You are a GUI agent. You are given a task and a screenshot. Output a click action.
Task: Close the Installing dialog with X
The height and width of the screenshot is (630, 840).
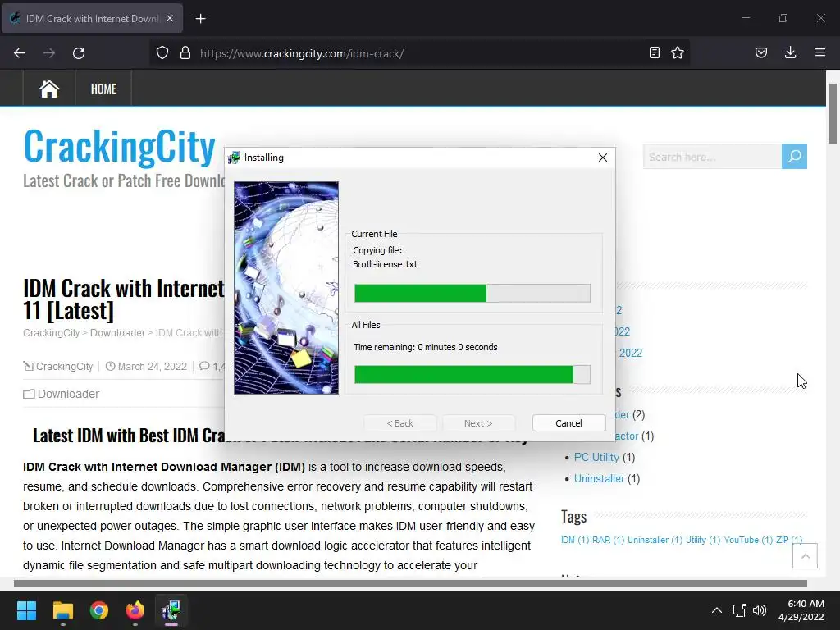pyautogui.click(x=603, y=157)
